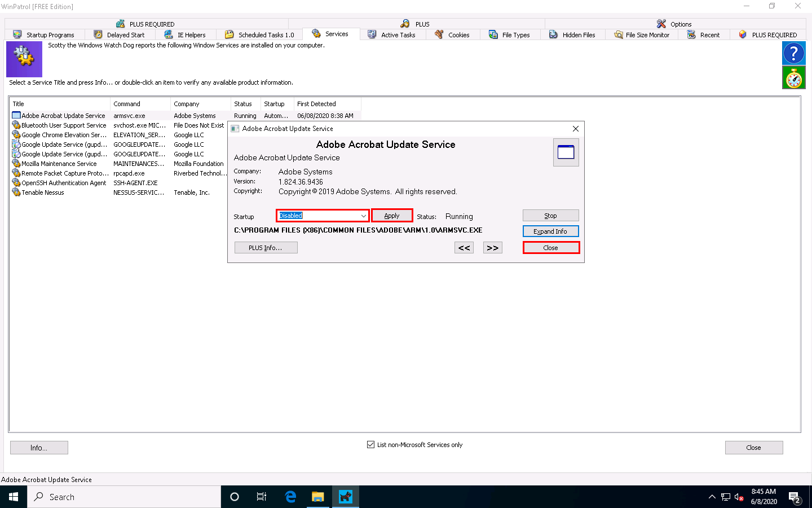Show hidden tray icons chevron
812x508 pixels.
click(712, 497)
